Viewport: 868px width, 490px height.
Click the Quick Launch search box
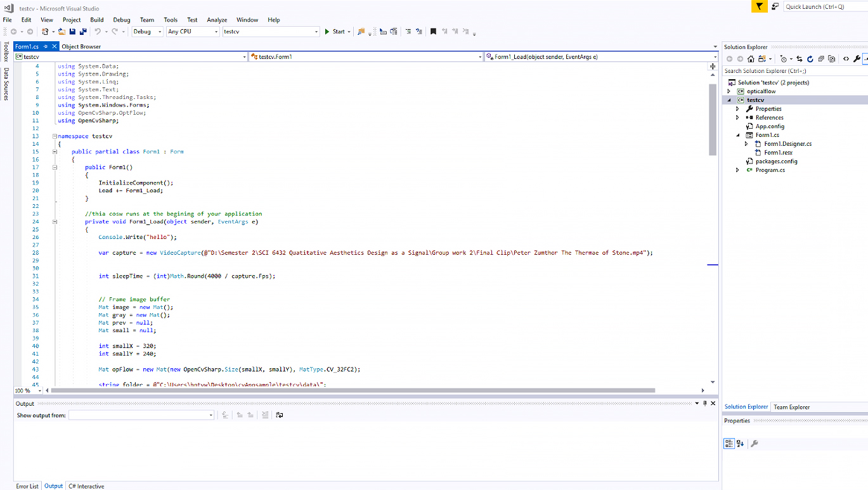[x=824, y=6]
